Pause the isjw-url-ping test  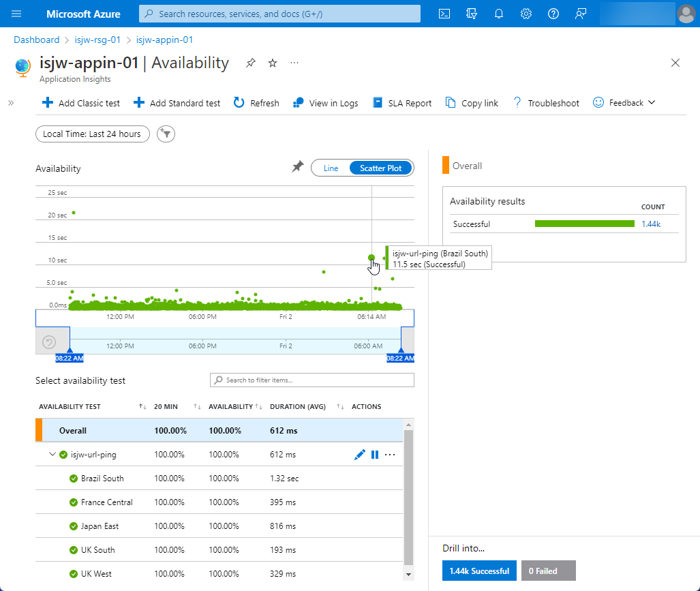click(x=375, y=455)
